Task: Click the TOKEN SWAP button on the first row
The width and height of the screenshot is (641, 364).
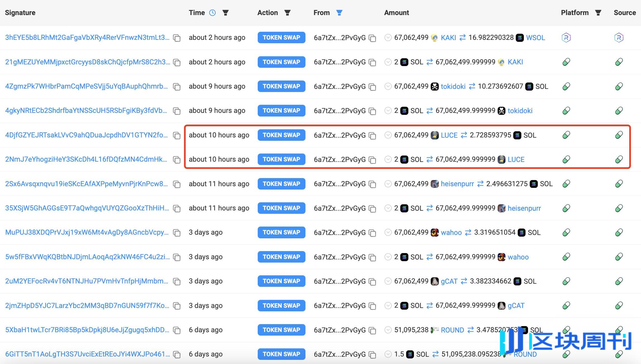Action: pos(281,37)
